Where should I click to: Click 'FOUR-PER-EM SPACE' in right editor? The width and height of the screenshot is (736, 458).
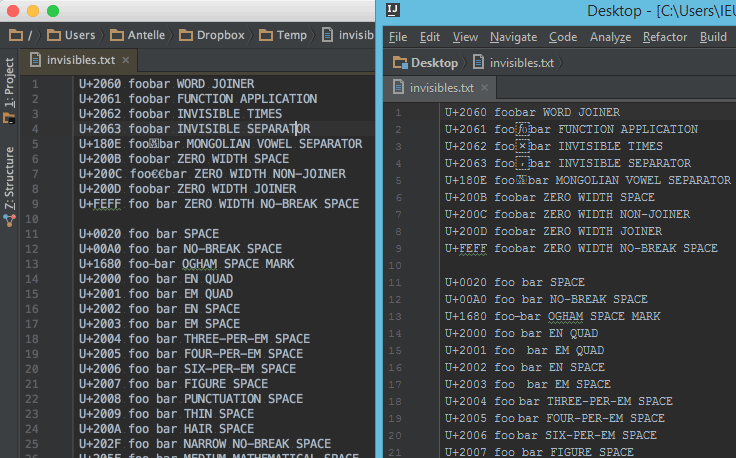tap(605, 419)
